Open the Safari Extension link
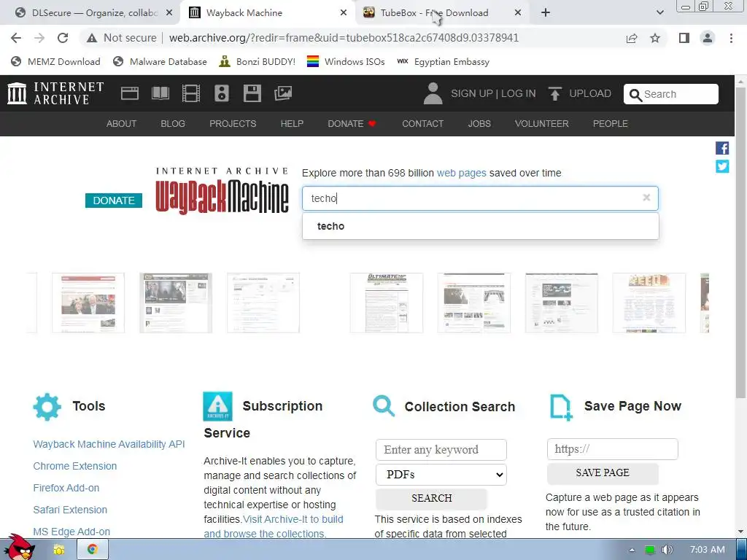Image resolution: width=747 pixels, height=560 pixels. click(x=70, y=510)
